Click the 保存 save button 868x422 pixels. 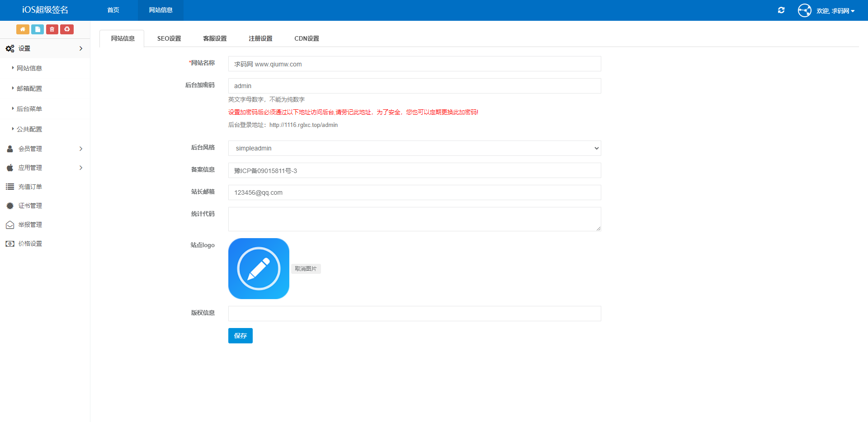(241, 336)
